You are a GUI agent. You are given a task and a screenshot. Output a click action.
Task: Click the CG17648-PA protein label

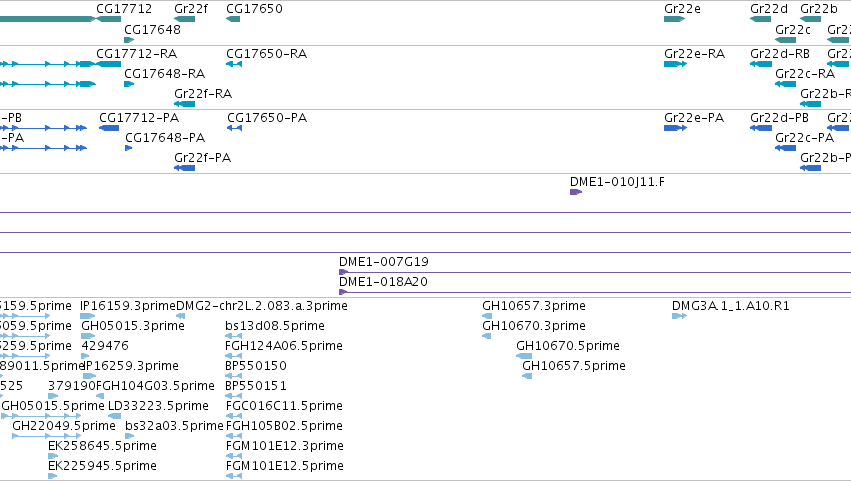(165, 137)
